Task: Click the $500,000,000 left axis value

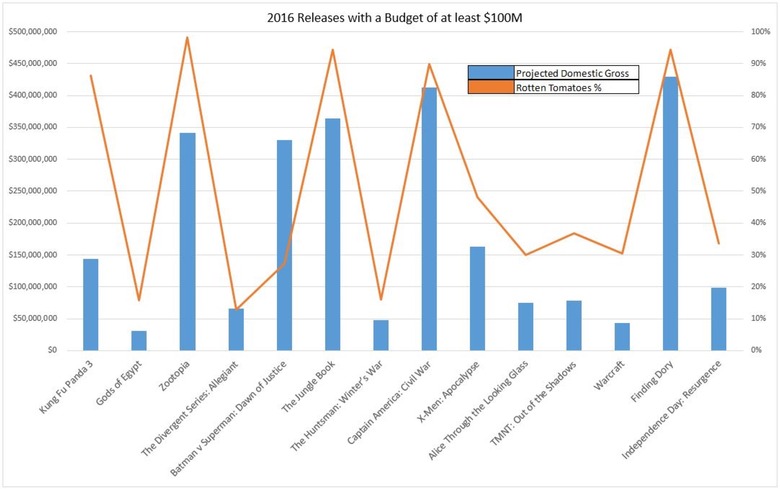Action: [33, 32]
